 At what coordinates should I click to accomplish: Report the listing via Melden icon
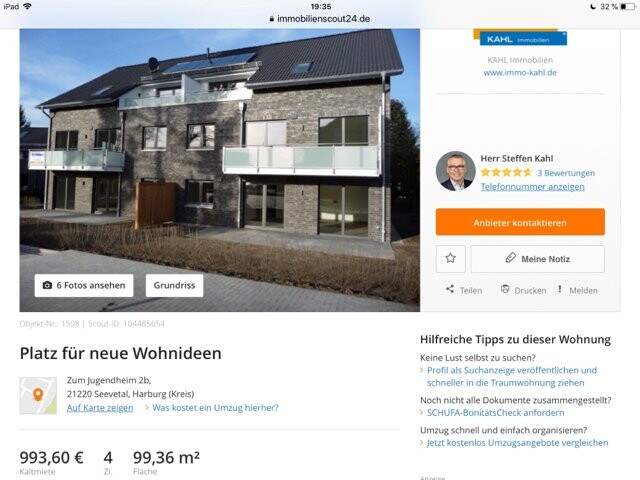[578, 290]
